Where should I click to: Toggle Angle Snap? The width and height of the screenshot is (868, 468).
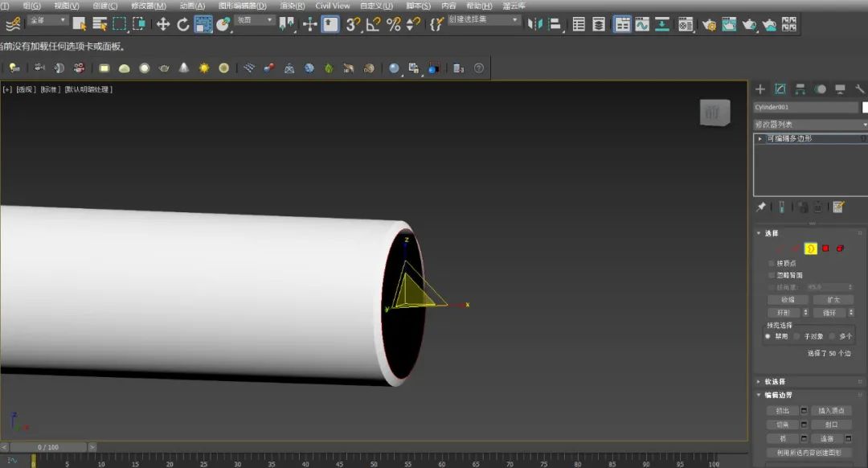[373, 24]
